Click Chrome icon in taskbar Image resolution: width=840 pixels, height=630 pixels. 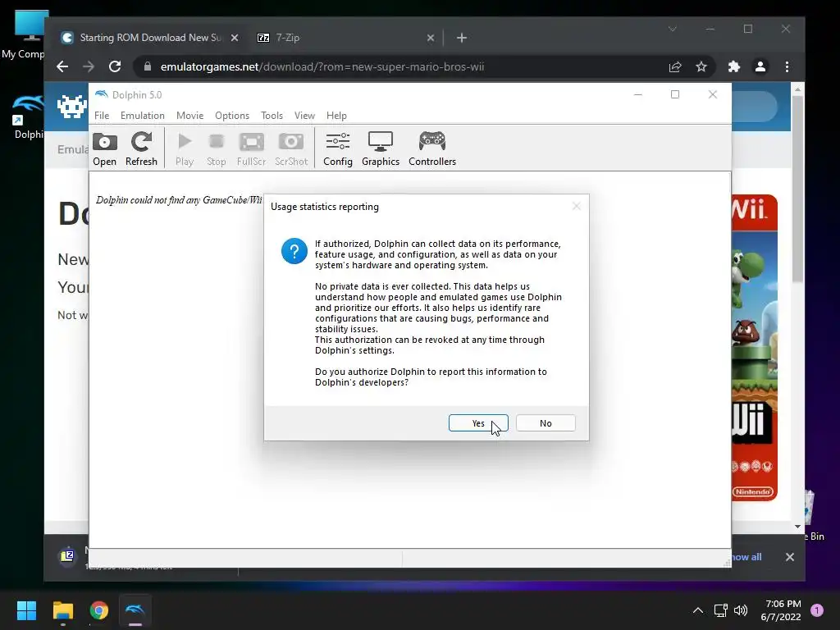pos(99,610)
